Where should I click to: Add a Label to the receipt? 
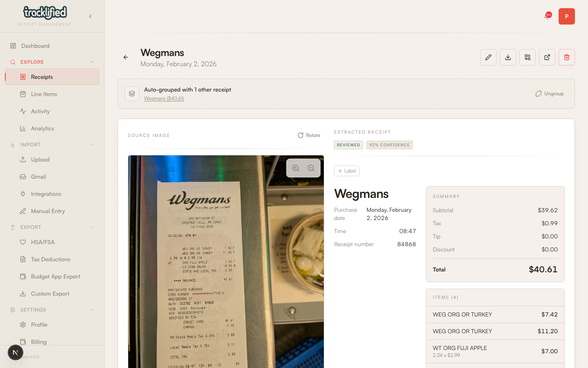(x=347, y=171)
